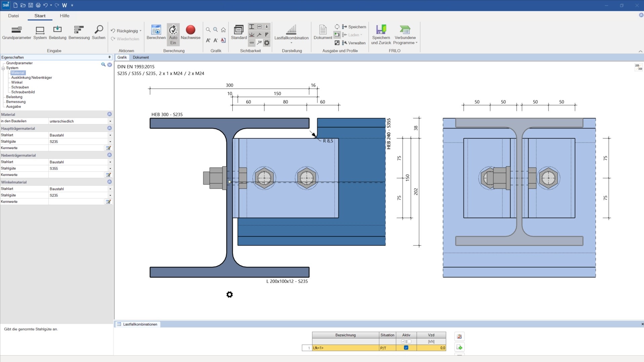This screenshot has height=362, width=644.
Task: Click Verwalten in Ausgabe und Profile
Action: 354,43
